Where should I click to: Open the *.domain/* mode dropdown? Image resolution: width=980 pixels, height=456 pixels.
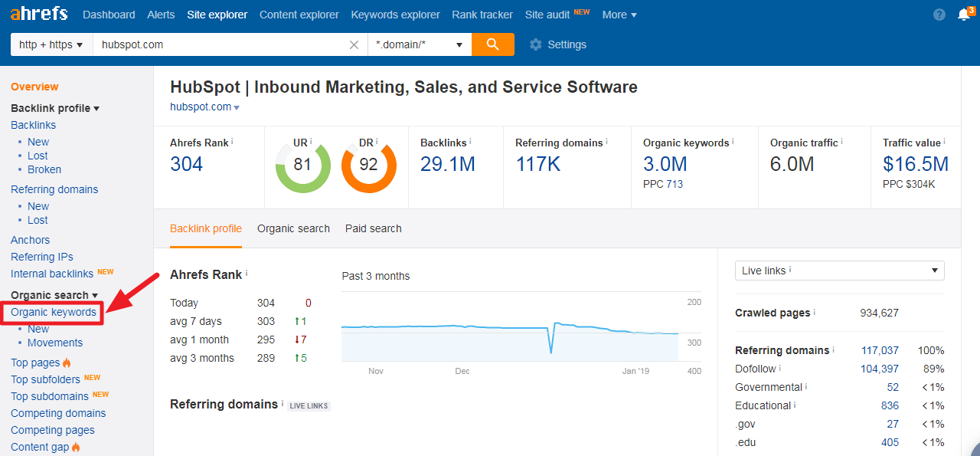click(x=420, y=44)
